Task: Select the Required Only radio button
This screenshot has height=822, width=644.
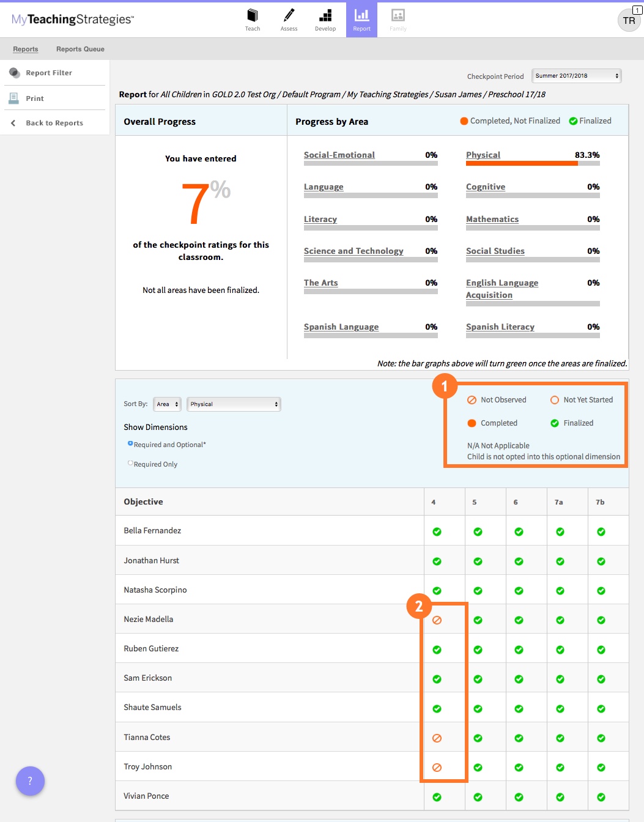Action: point(130,464)
